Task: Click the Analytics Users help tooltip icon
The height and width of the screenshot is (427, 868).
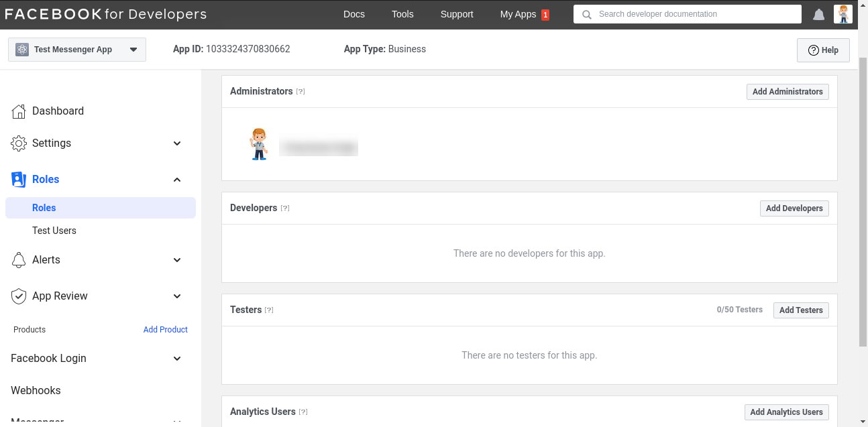Action: point(303,412)
